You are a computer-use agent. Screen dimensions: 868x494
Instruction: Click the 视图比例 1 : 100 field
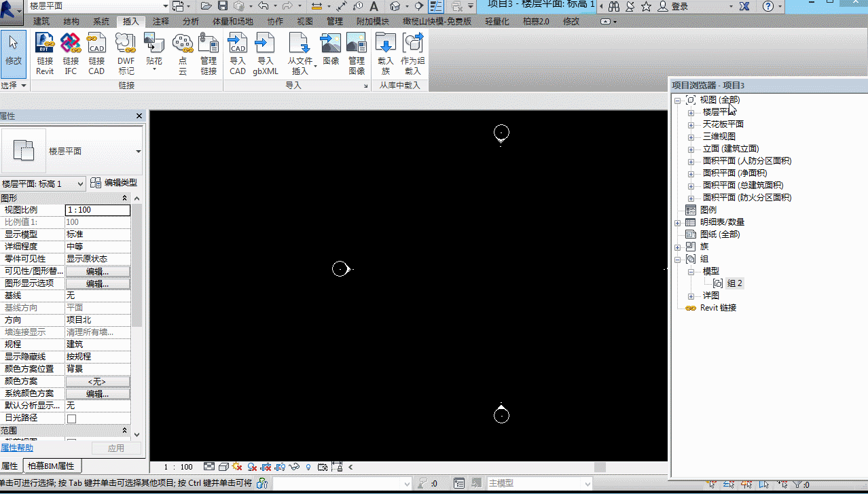(98, 210)
